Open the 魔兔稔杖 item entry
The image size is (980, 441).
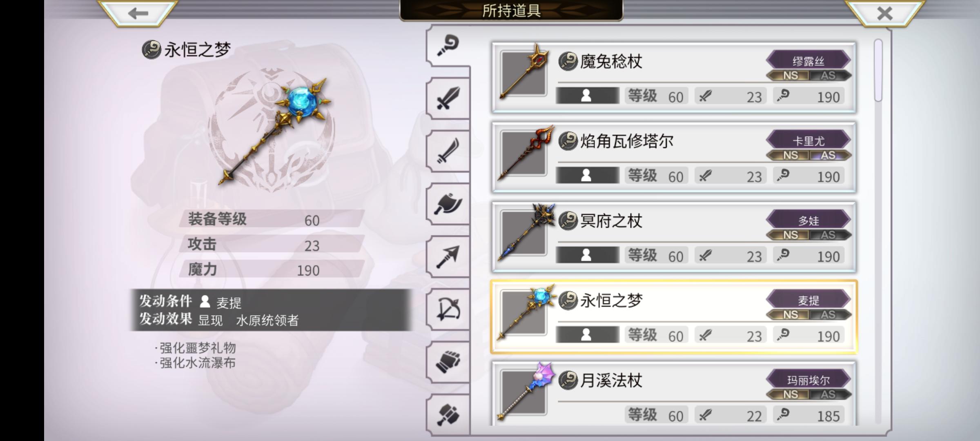pyautogui.click(x=674, y=77)
